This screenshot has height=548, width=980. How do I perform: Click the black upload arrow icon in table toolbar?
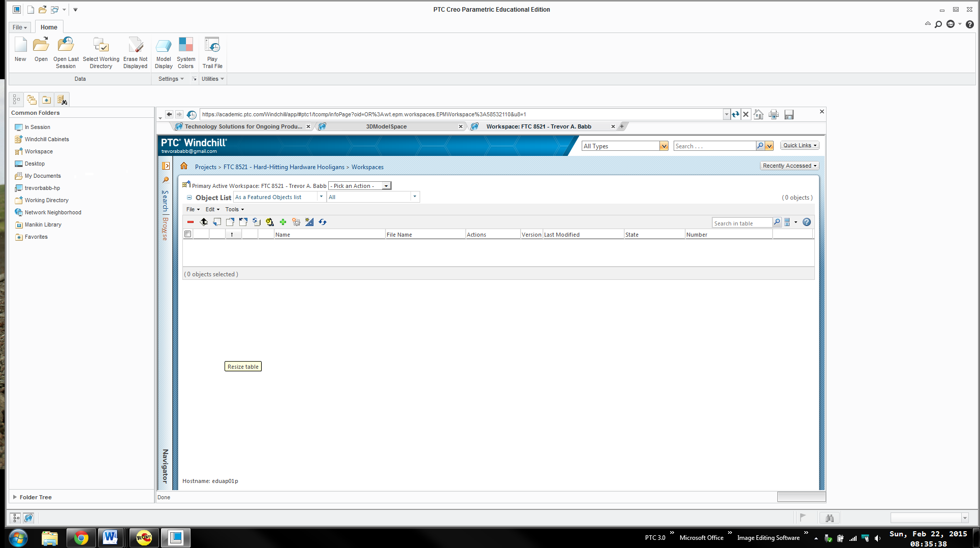tap(204, 222)
